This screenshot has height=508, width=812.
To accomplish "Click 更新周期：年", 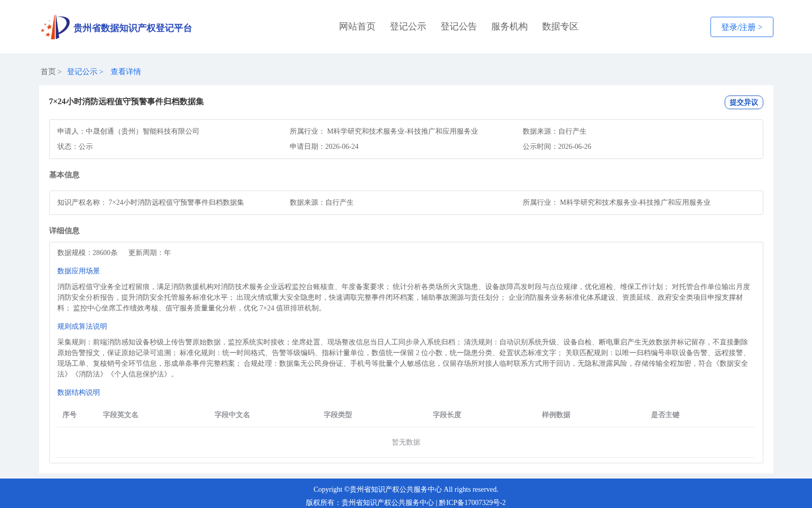I will (x=150, y=252).
